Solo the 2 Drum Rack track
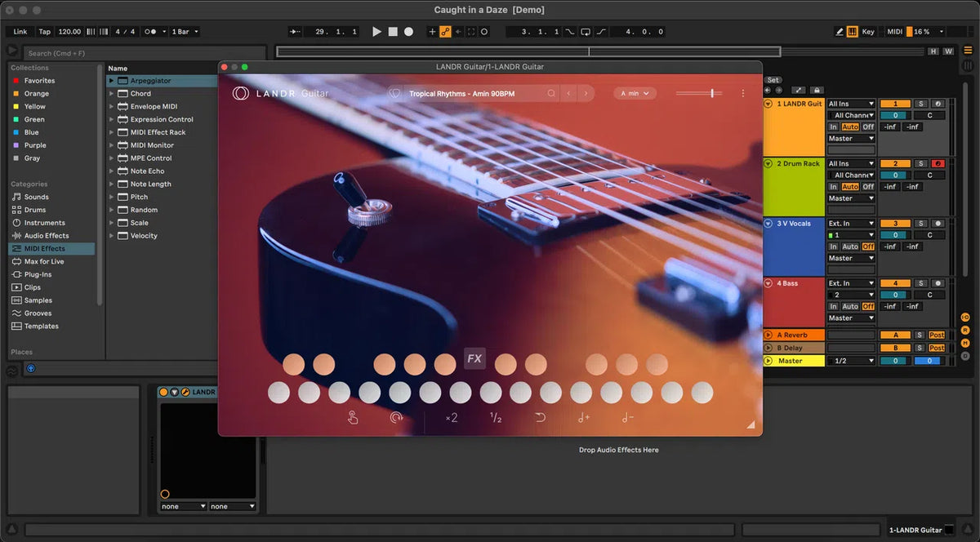Screen dimensions: 980x542 point(921,163)
